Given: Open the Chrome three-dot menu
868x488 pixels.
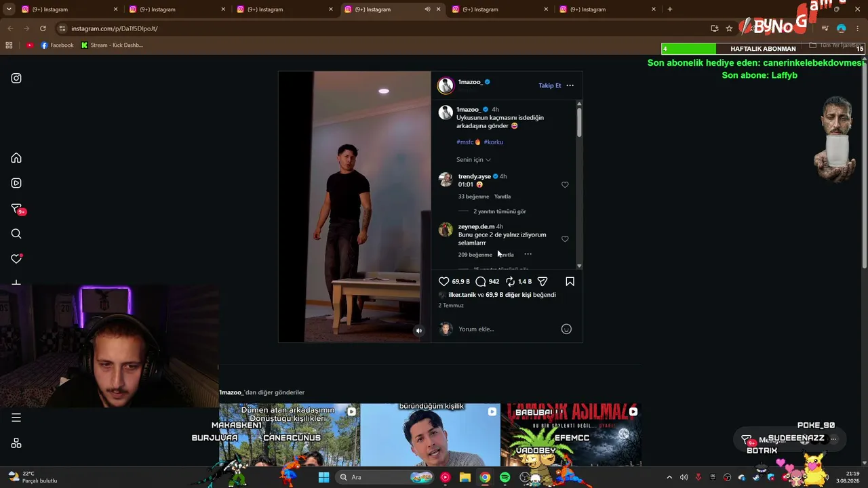Looking at the screenshot, I should point(858,28).
